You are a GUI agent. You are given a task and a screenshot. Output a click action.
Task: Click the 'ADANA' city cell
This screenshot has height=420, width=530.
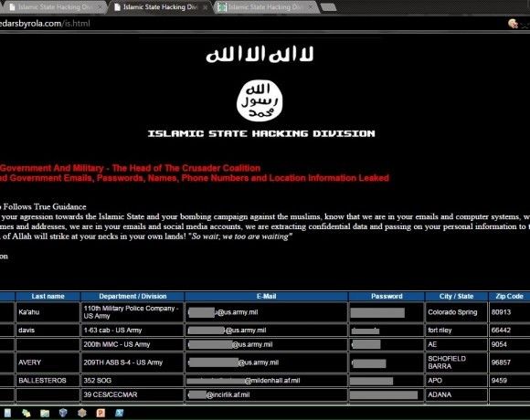pos(456,394)
